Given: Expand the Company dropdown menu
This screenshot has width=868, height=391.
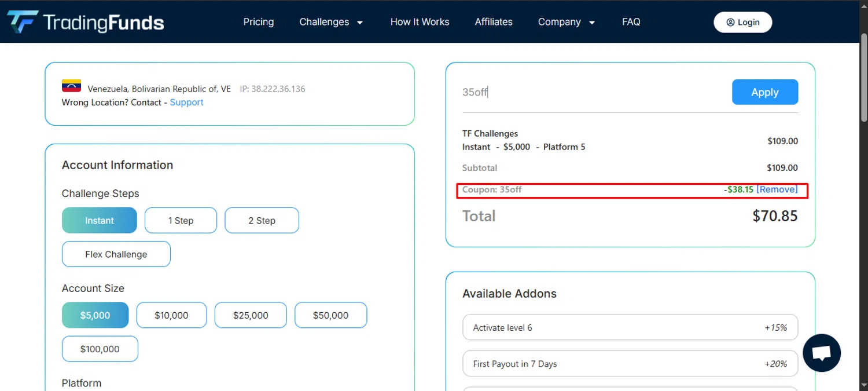Looking at the screenshot, I should [x=567, y=22].
